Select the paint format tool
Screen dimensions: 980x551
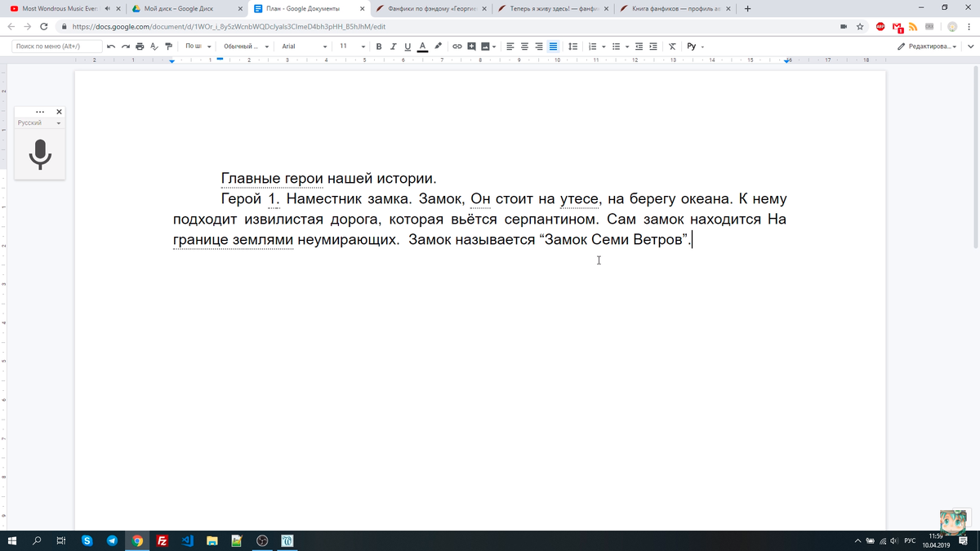pyautogui.click(x=168, y=47)
